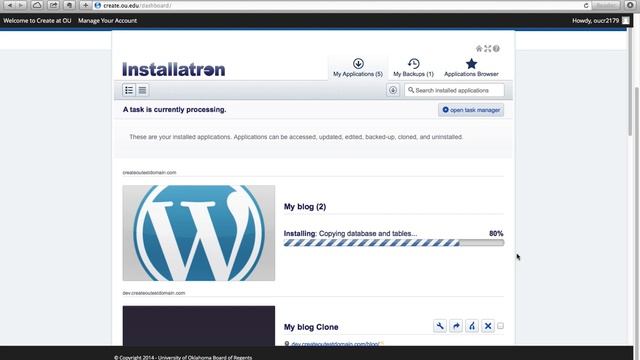Open the Howdy, oucr2179 user menu

click(x=596, y=20)
